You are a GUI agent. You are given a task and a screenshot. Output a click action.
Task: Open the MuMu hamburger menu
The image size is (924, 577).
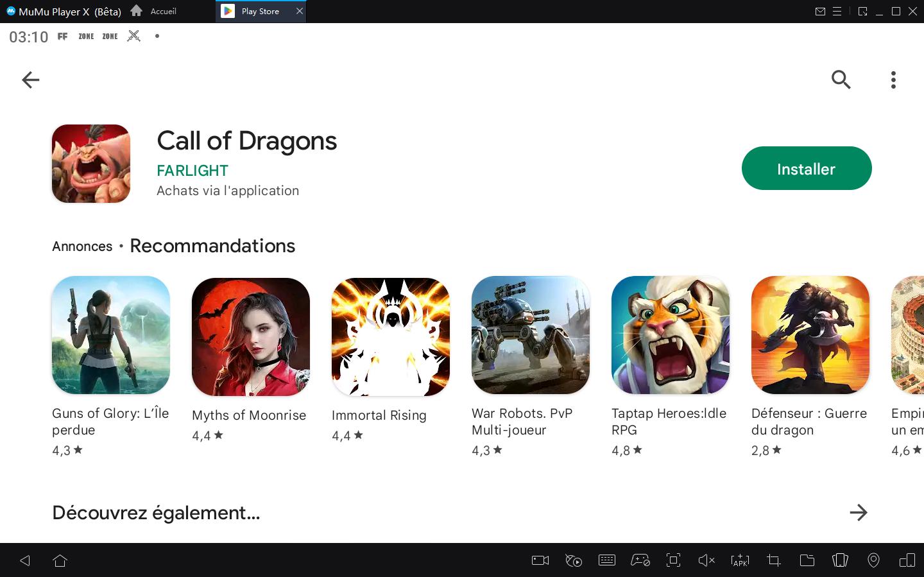[x=837, y=12]
